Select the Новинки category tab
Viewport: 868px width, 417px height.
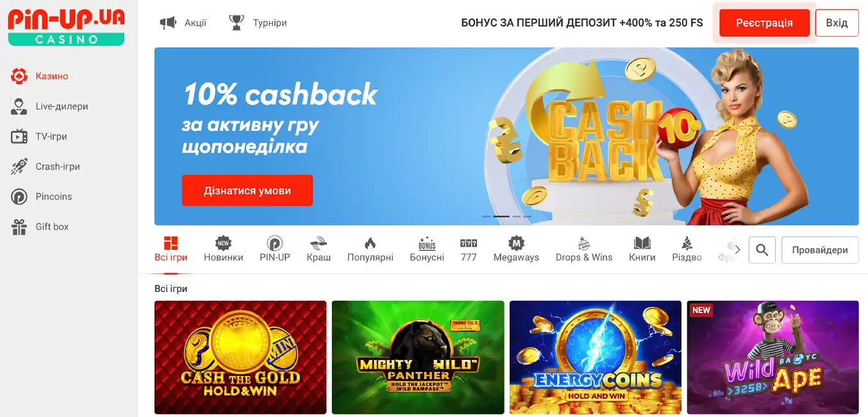pyautogui.click(x=224, y=250)
